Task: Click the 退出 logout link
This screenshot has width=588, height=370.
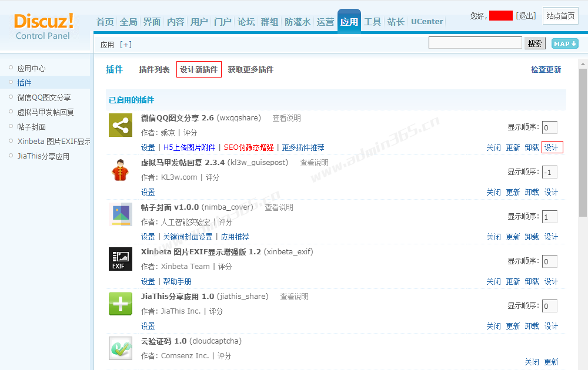Action: (x=526, y=16)
